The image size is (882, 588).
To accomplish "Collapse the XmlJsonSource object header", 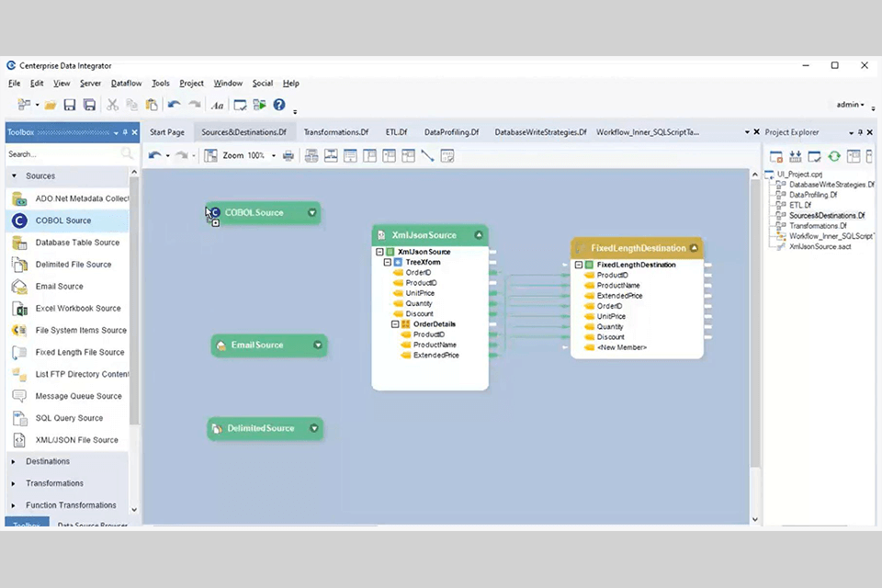I will point(479,235).
